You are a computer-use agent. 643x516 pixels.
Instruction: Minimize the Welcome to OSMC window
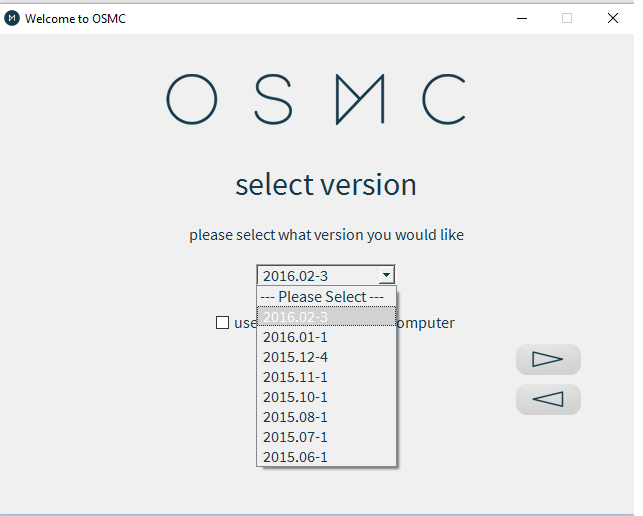coord(521,18)
